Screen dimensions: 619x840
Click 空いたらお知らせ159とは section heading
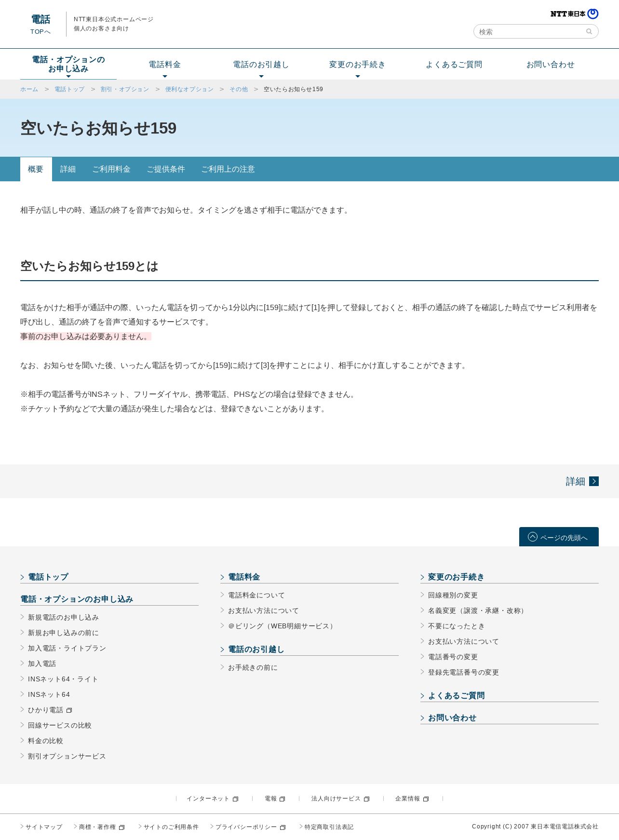(89, 266)
